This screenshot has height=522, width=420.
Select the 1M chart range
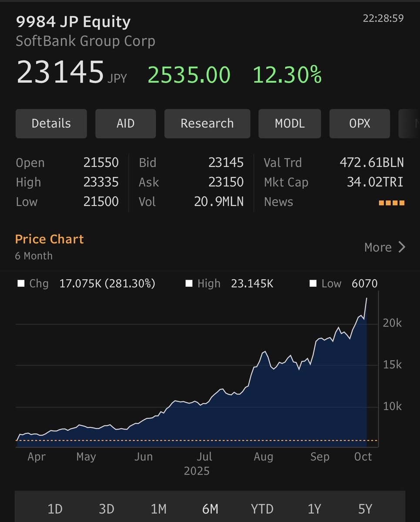tap(158, 509)
